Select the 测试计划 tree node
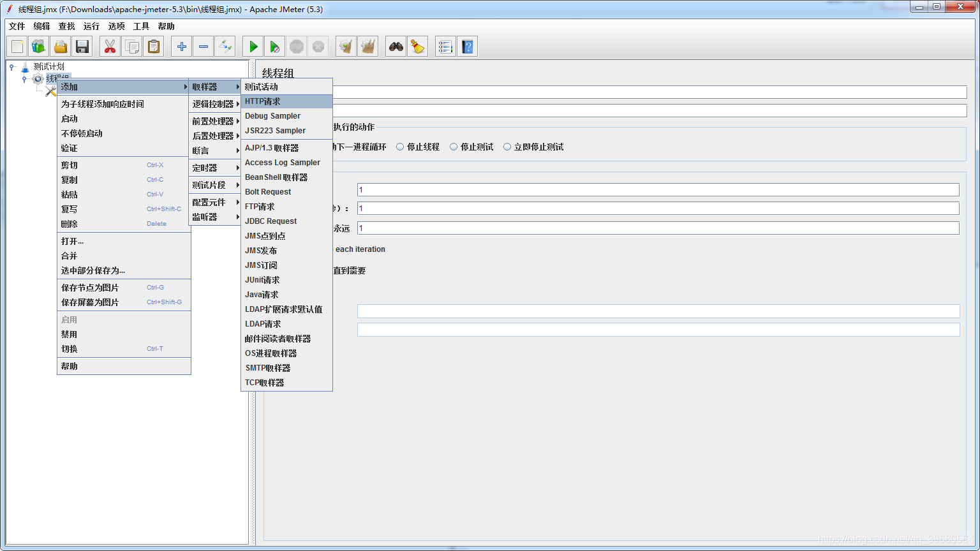980x551 pixels. point(48,66)
